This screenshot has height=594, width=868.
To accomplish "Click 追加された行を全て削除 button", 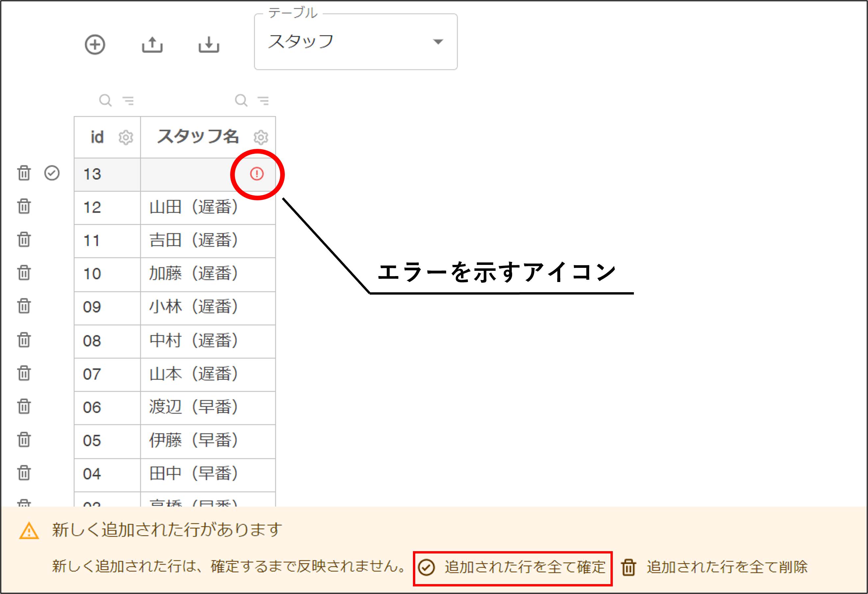I will 715,567.
